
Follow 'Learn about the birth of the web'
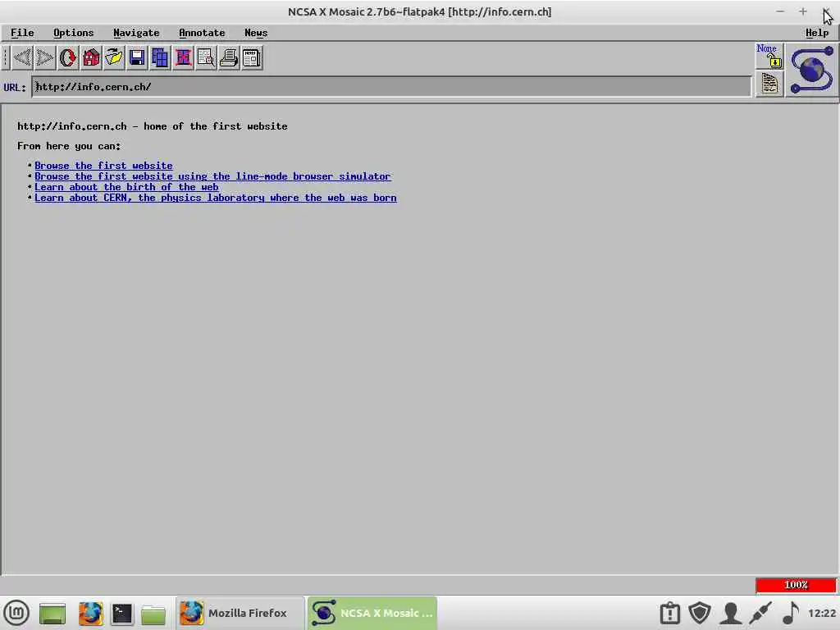pos(126,187)
